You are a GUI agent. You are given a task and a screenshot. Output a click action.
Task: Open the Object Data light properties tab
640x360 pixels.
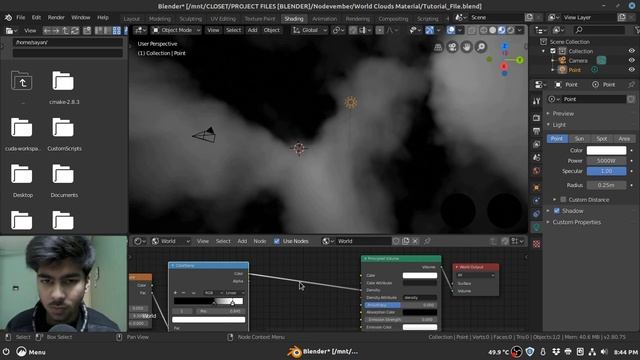point(536,227)
